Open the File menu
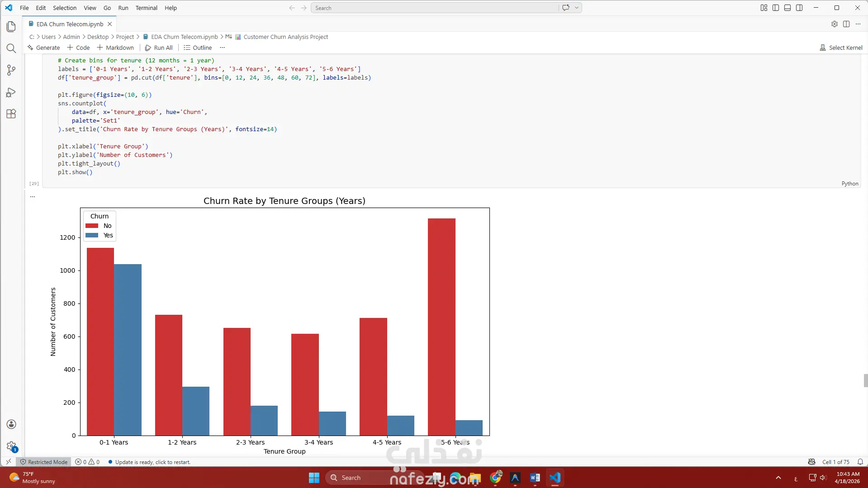 coord(24,8)
